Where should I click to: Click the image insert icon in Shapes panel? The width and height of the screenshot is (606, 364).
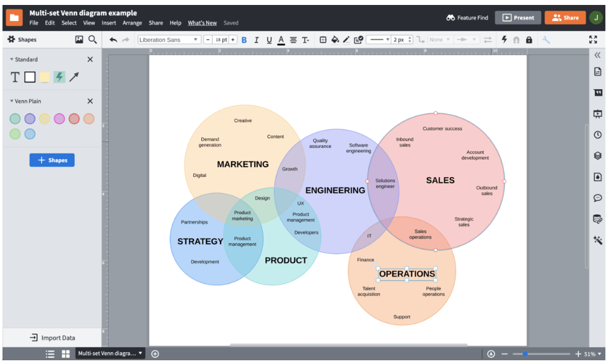79,40
